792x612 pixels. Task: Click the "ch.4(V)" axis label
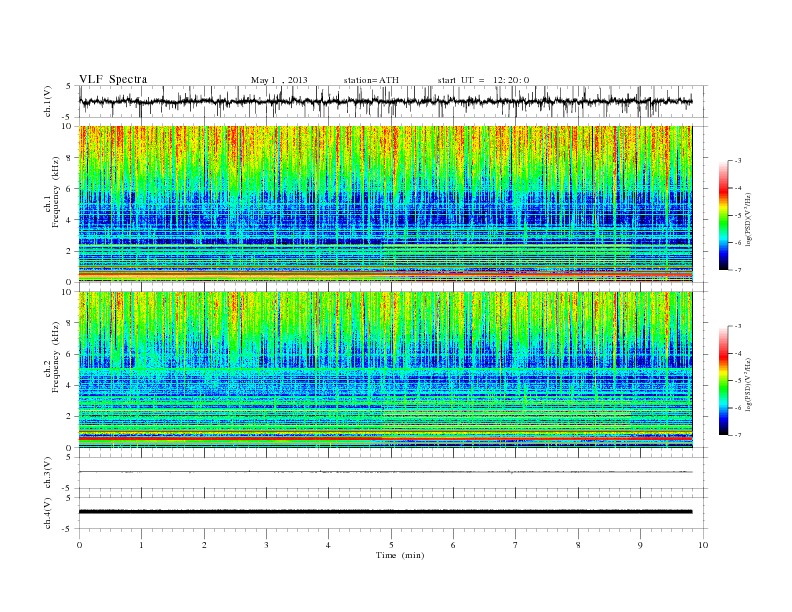(48, 513)
